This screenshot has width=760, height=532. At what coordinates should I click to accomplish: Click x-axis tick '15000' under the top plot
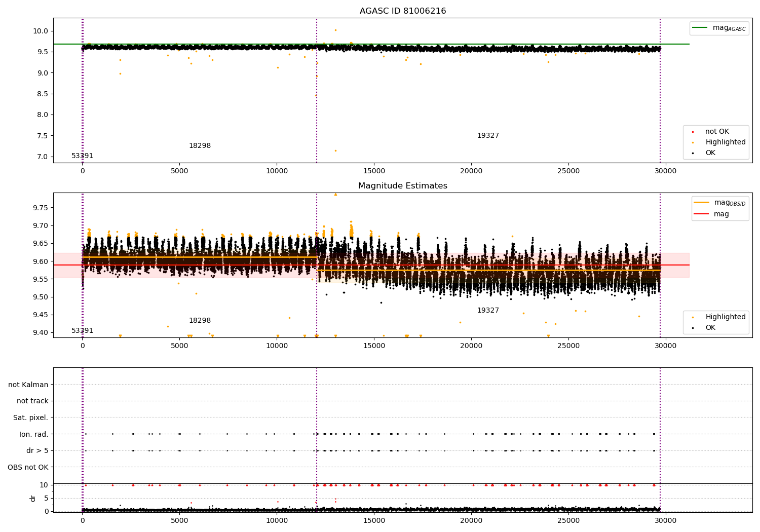pos(374,171)
